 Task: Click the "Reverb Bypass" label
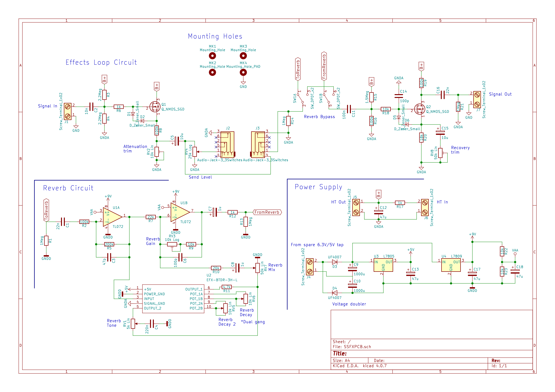319,117
